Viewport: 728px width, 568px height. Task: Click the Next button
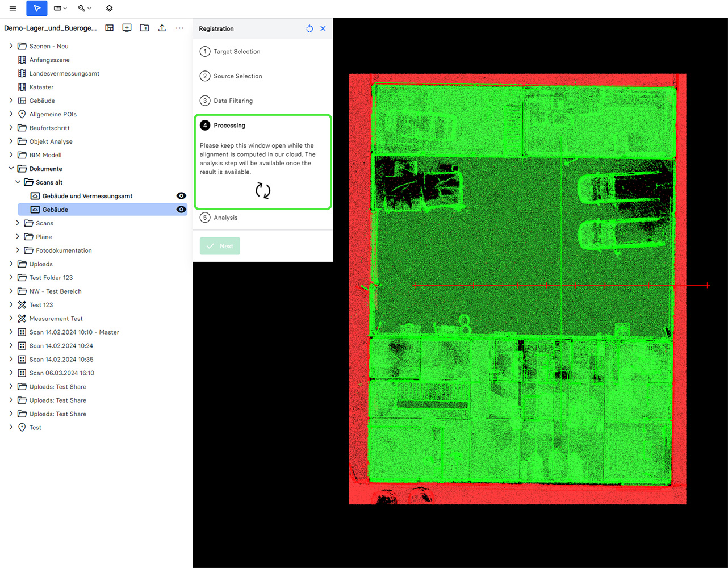pos(220,246)
